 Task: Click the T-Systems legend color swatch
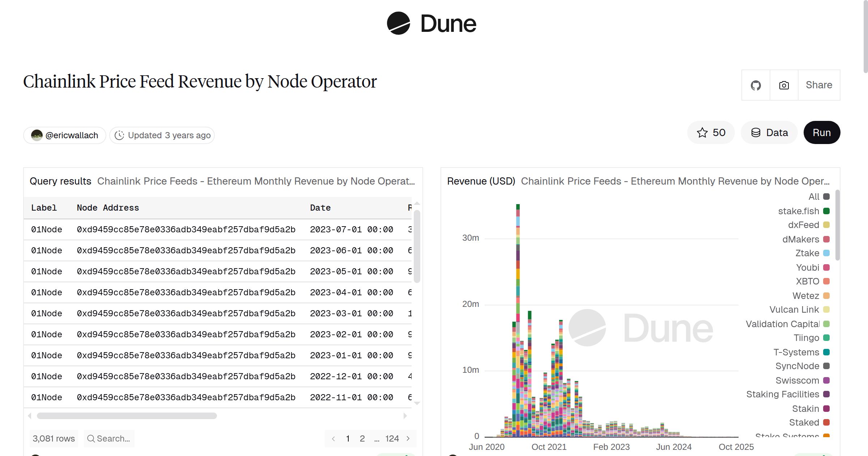(x=826, y=352)
